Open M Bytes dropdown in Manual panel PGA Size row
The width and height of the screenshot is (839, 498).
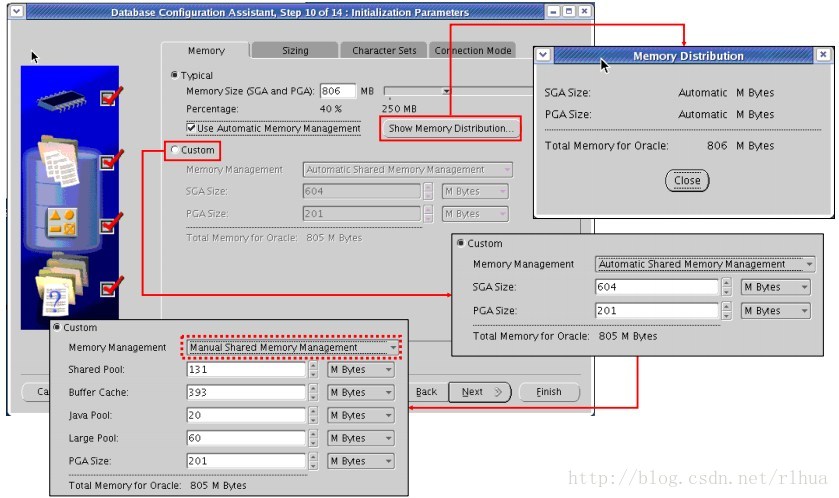pos(360,461)
